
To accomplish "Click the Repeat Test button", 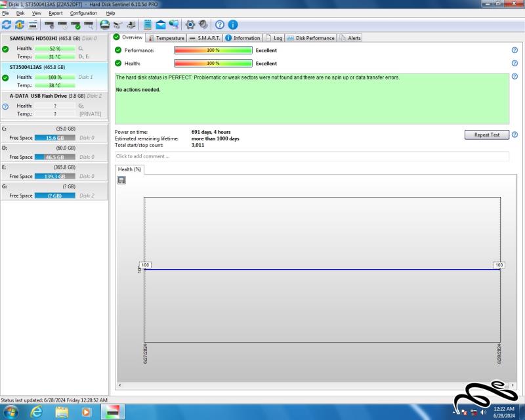I will point(487,135).
